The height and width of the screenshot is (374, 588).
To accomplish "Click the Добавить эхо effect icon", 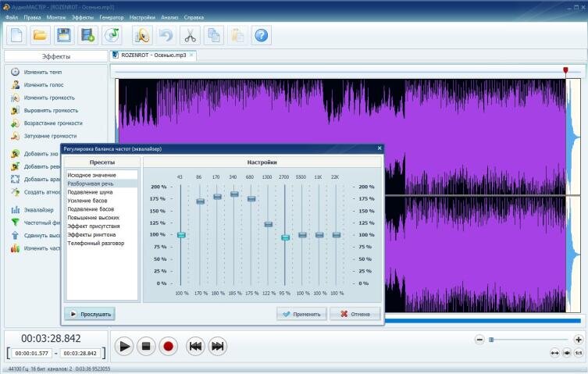I will tap(15, 154).
